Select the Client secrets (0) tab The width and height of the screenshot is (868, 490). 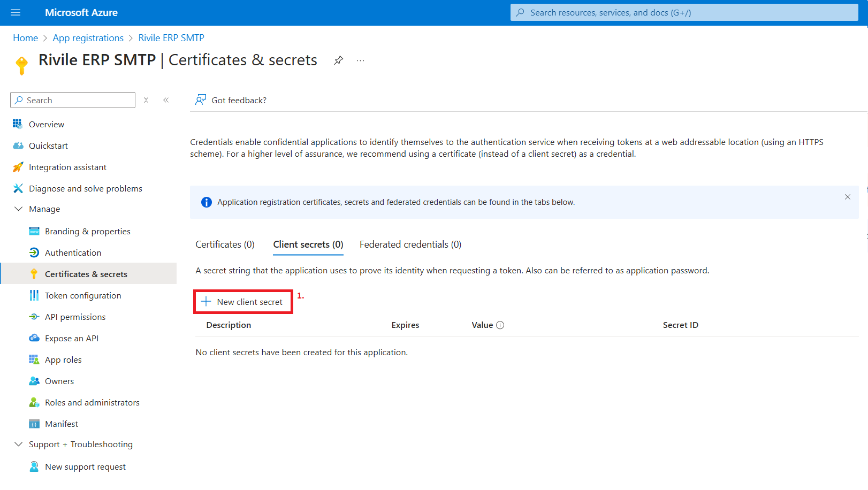[308, 244]
